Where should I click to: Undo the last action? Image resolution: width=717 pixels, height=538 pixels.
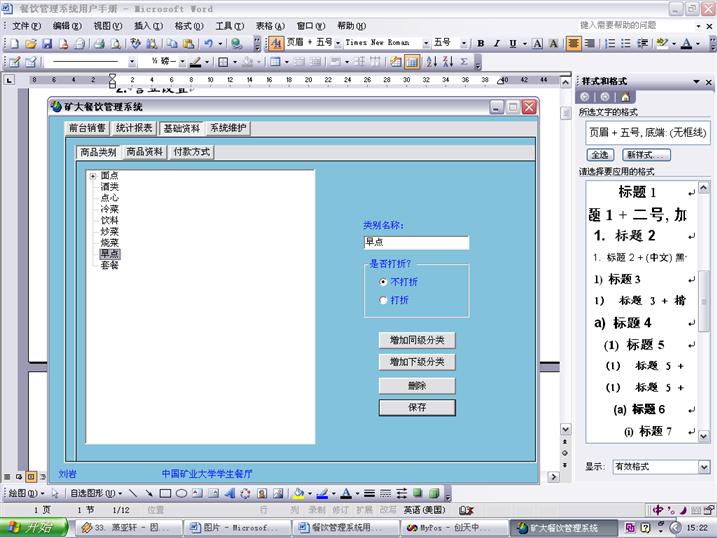click(209, 43)
